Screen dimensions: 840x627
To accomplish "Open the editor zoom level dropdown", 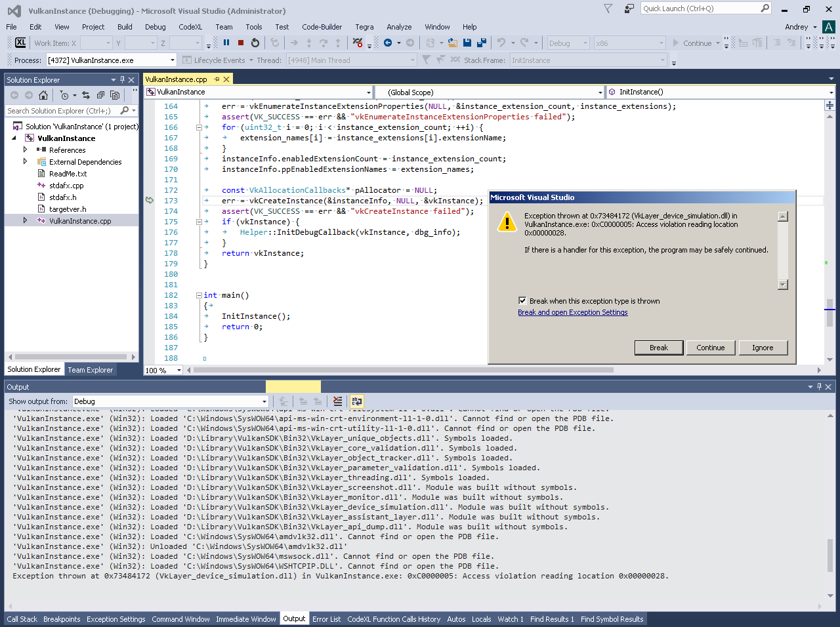I will (179, 371).
